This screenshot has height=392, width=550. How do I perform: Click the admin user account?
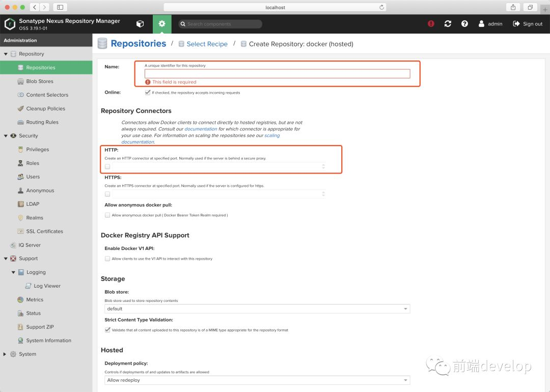click(490, 24)
